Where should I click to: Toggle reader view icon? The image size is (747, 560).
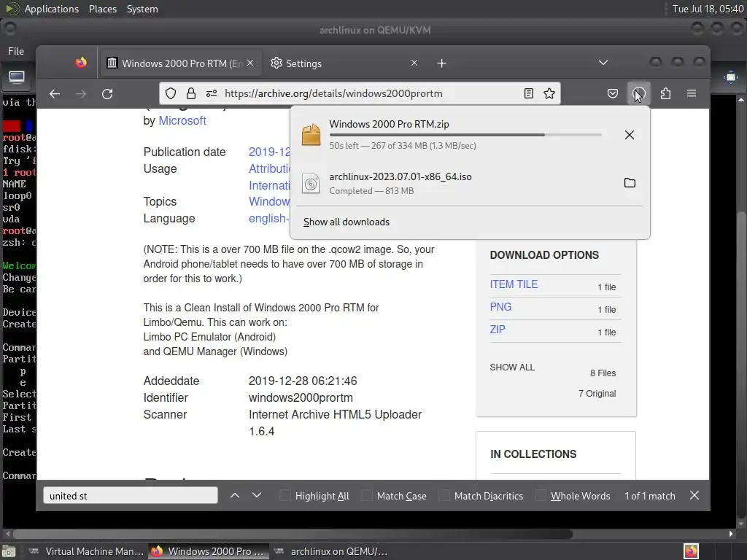pos(528,93)
